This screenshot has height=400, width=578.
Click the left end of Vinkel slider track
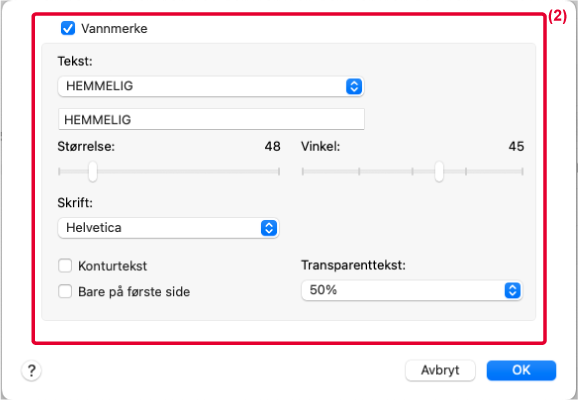pos(303,171)
